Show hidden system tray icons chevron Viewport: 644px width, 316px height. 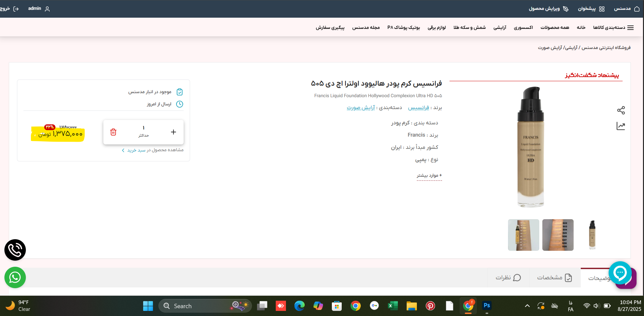point(527,306)
